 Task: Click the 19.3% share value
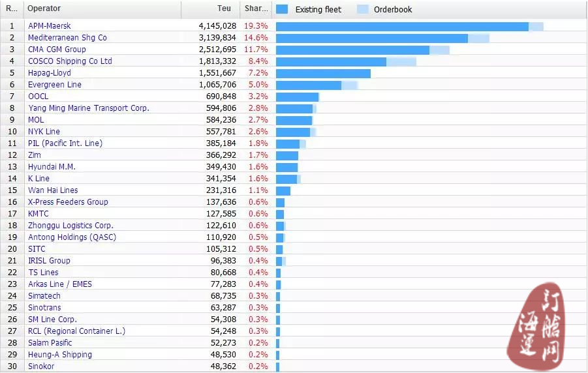(256, 26)
